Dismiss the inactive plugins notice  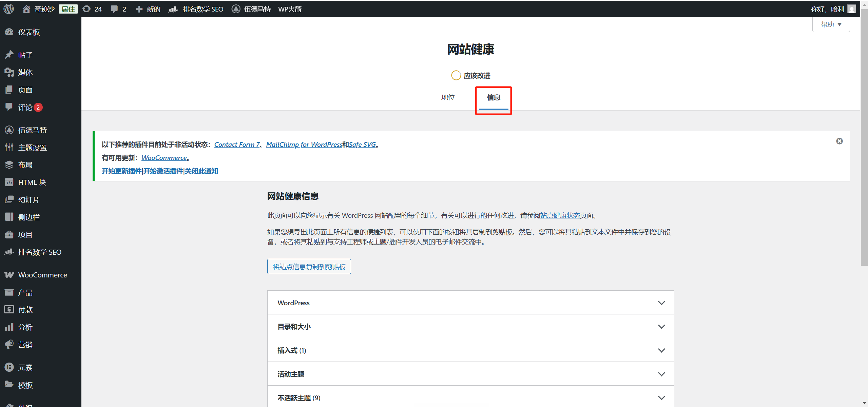[x=839, y=141]
